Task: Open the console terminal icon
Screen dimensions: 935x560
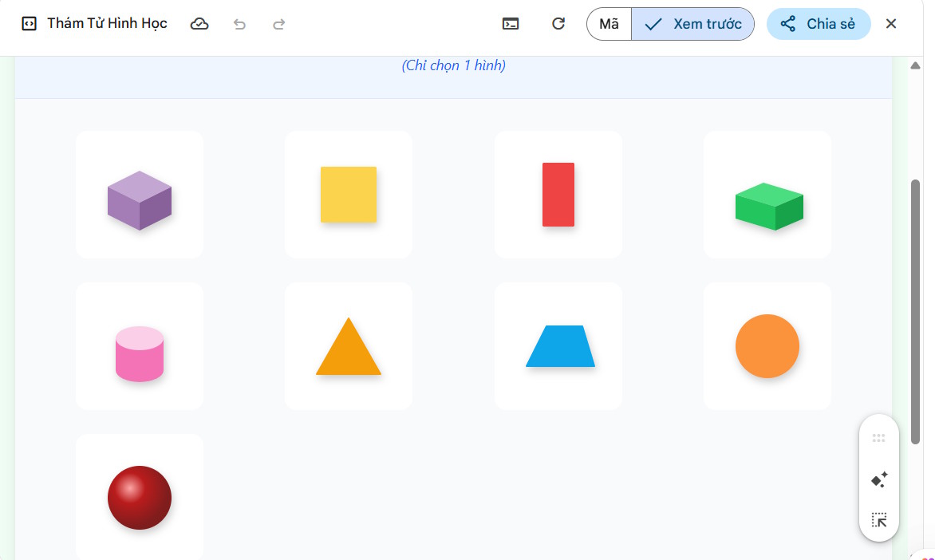Action: coord(511,24)
